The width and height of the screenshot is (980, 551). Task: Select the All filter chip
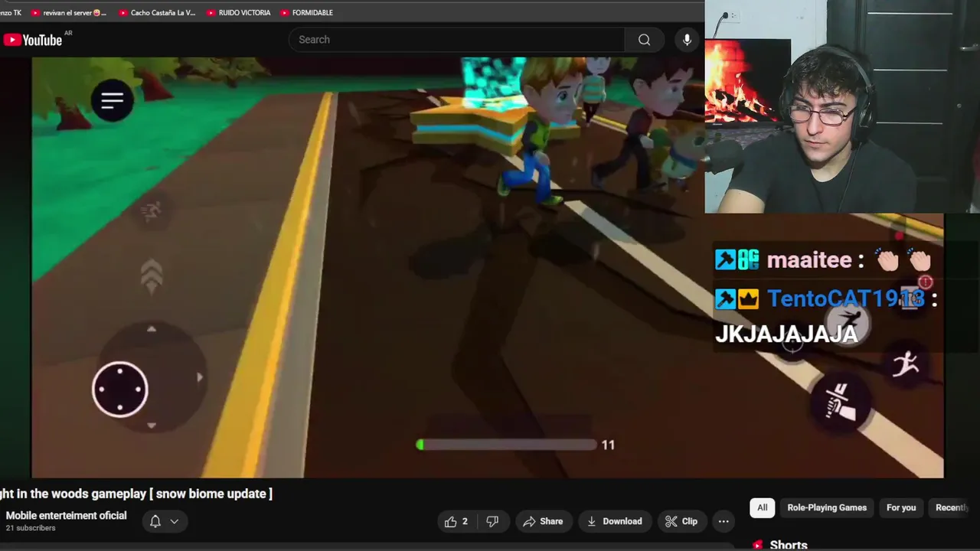point(763,507)
